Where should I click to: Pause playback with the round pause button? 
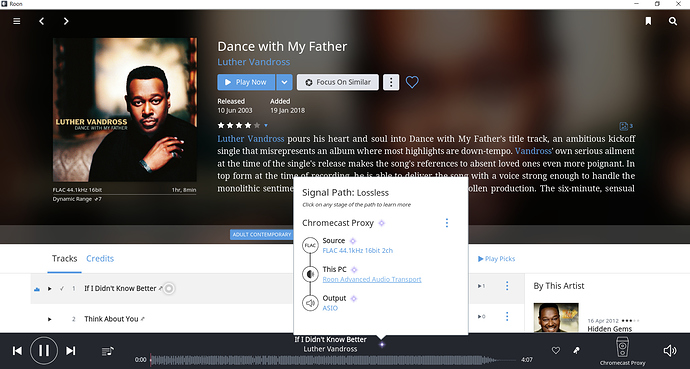coord(44,351)
